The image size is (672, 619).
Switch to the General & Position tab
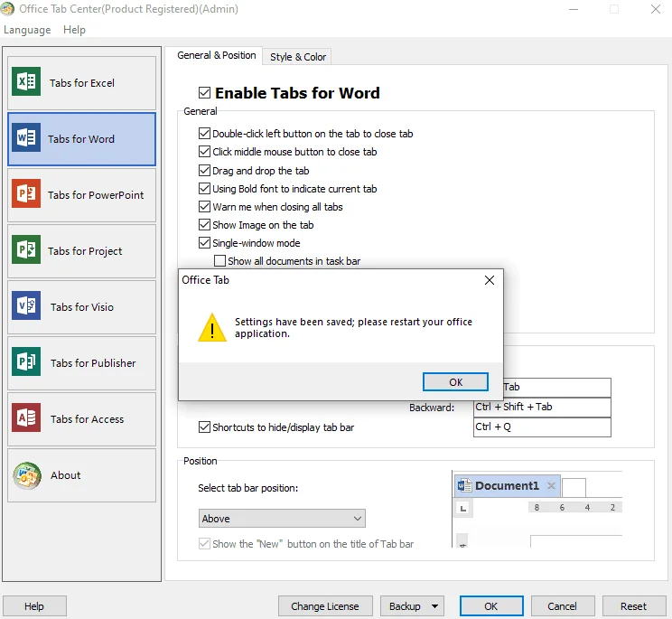217,55
